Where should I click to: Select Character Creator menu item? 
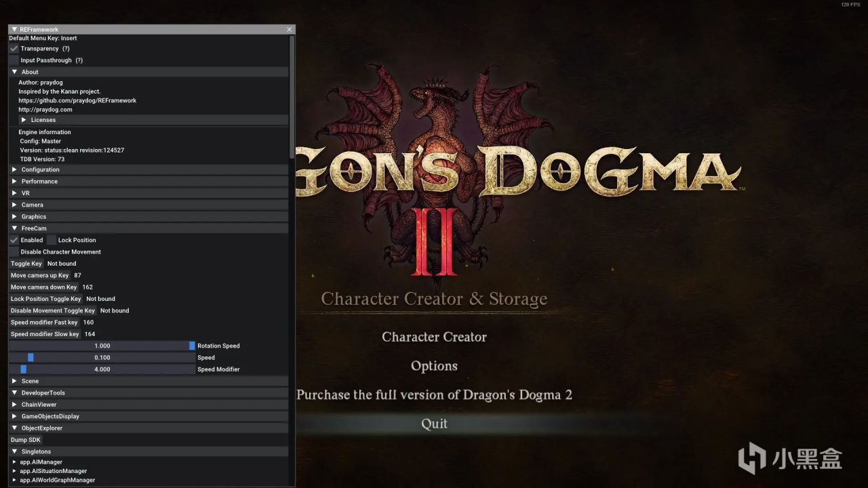click(434, 337)
